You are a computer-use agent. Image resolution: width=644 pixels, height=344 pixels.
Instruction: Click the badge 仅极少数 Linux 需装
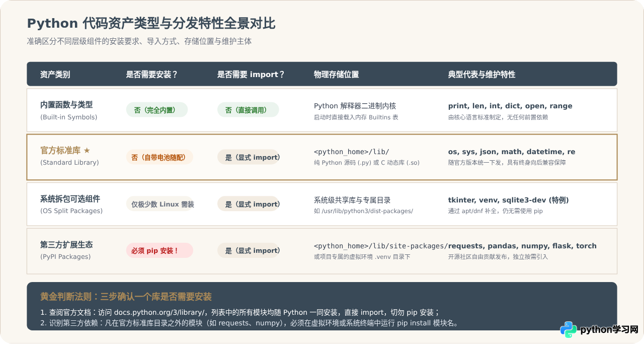click(x=159, y=204)
